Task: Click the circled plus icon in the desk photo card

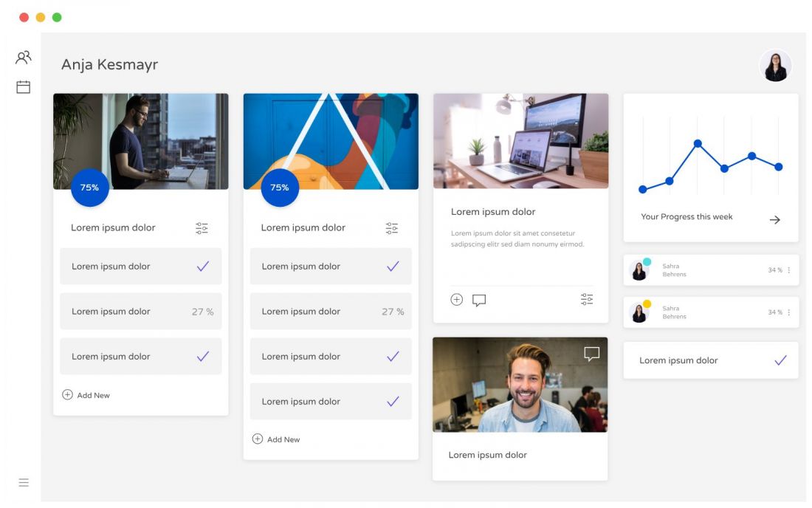Action: pyautogui.click(x=457, y=300)
